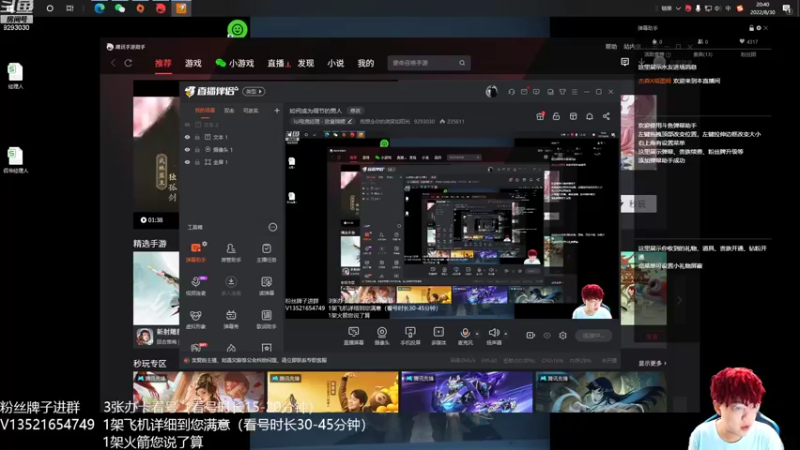The width and height of the screenshot is (800, 450).
Task: Toggle the room unlock icon beside gift
Action: [556, 116]
